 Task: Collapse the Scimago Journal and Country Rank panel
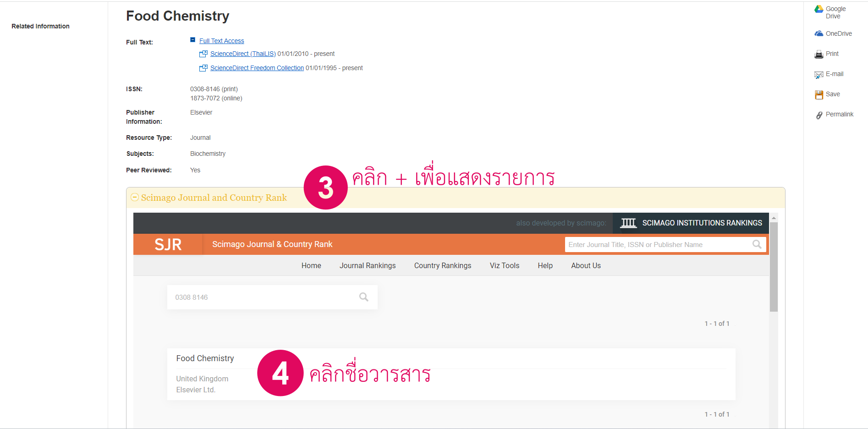[x=135, y=198]
